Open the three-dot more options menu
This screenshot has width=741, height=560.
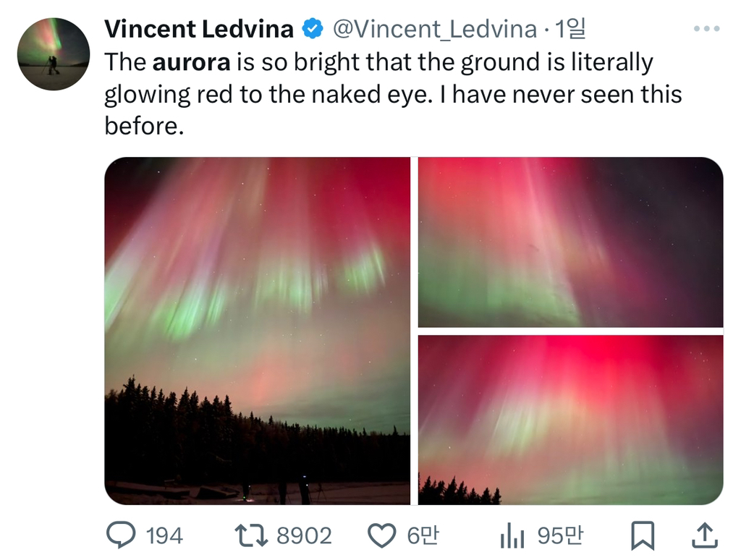[706, 29]
